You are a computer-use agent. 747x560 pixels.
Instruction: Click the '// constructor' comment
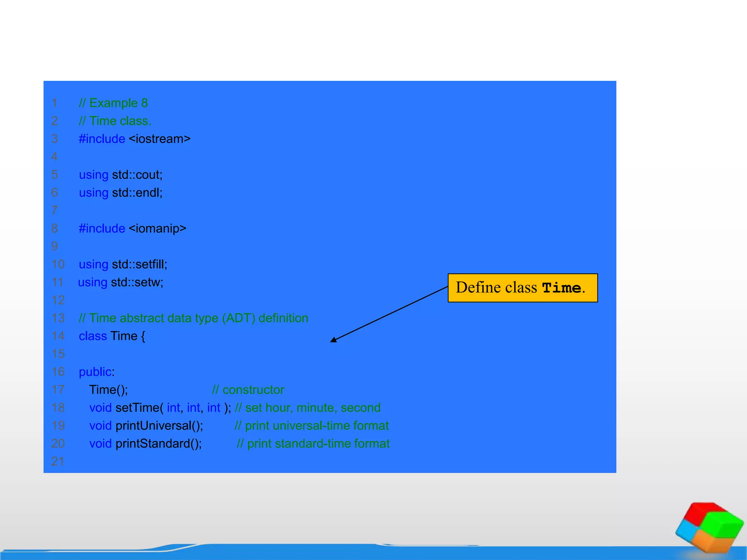coord(248,390)
